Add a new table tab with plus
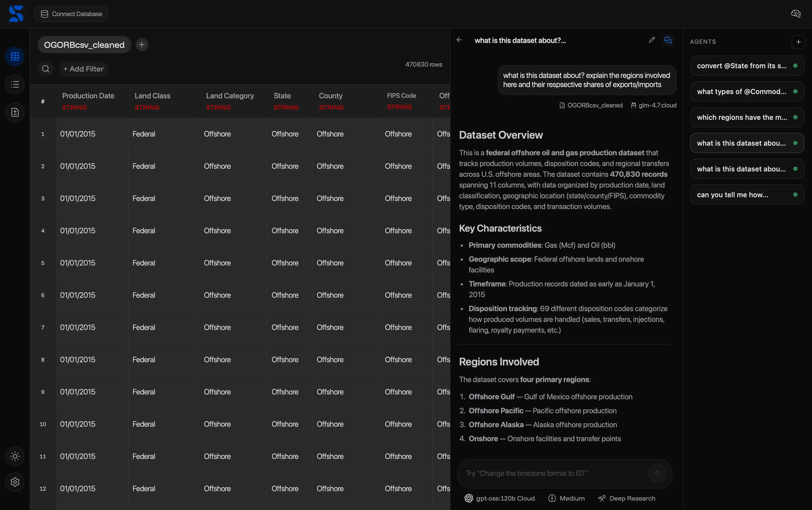Screen dimensions: 812x510 point(142,45)
